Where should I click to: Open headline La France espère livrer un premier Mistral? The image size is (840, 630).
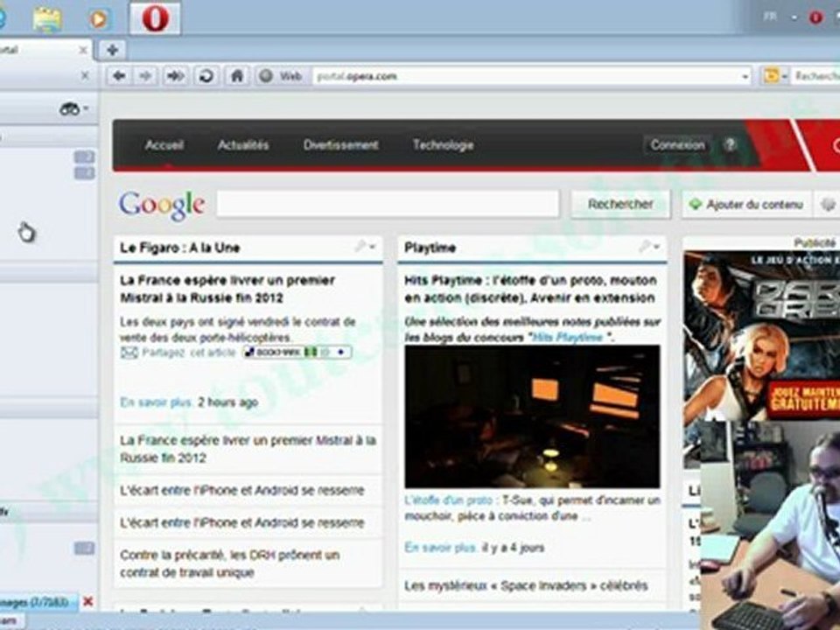227,289
